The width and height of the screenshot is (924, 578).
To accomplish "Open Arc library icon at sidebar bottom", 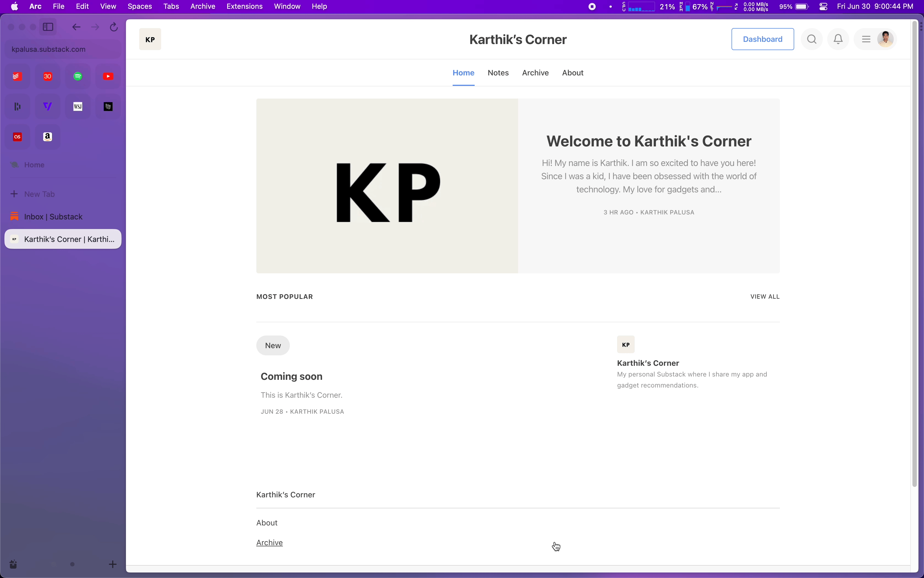I will pyautogui.click(x=13, y=564).
